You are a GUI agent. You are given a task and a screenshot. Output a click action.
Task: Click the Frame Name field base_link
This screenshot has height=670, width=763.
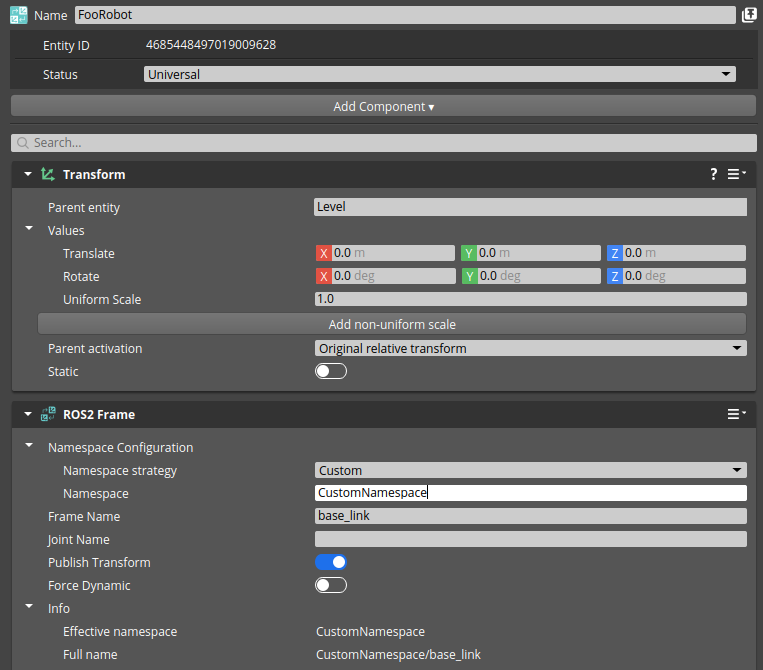click(x=530, y=516)
